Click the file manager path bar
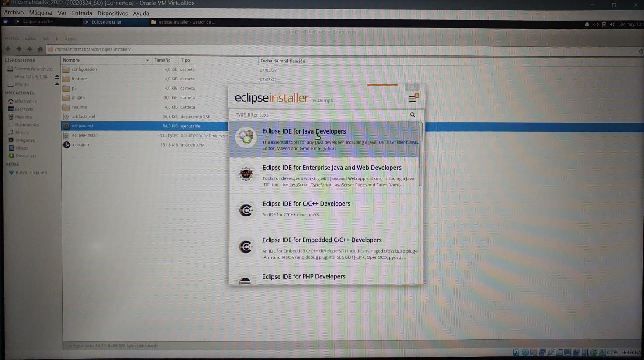 (x=341, y=49)
